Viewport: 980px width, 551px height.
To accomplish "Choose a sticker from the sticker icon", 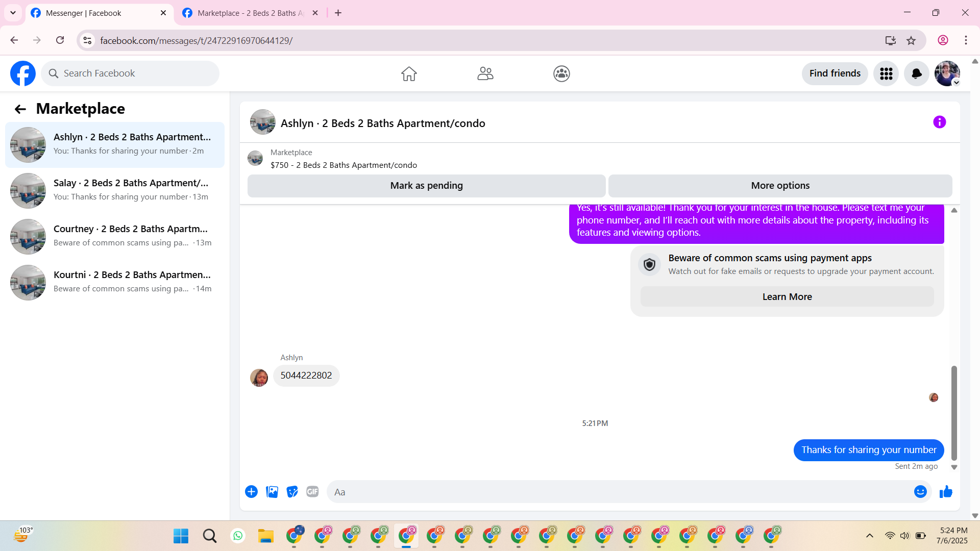I will pyautogui.click(x=292, y=492).
